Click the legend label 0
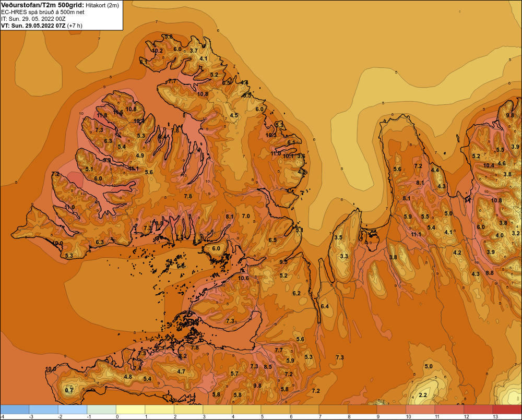The width and height of the screenshot is (522, 420). coord(117,417)
